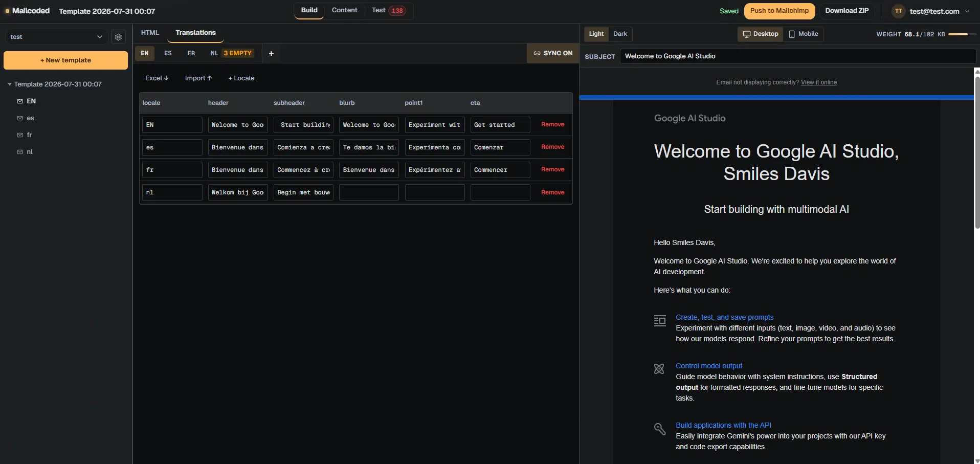Open Create, test, and save prompts link
980x464 pixels.
coord(724,317)
